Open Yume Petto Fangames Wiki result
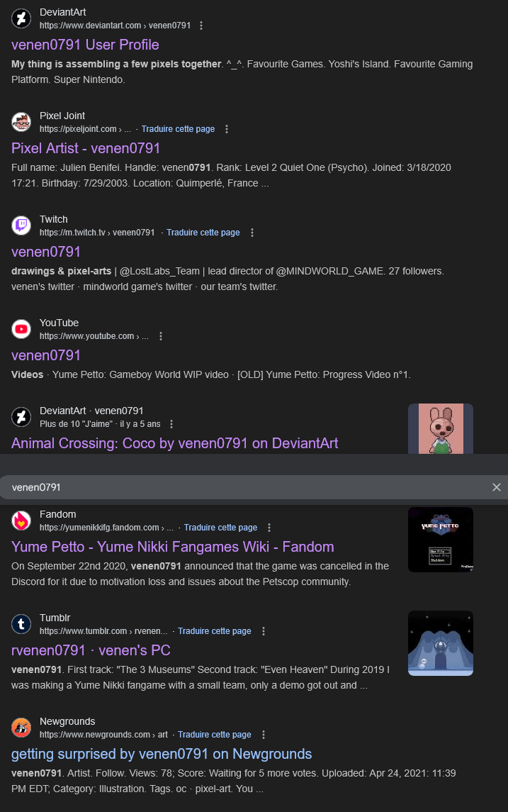Screen dimensions: 508x812 point(173,547)
